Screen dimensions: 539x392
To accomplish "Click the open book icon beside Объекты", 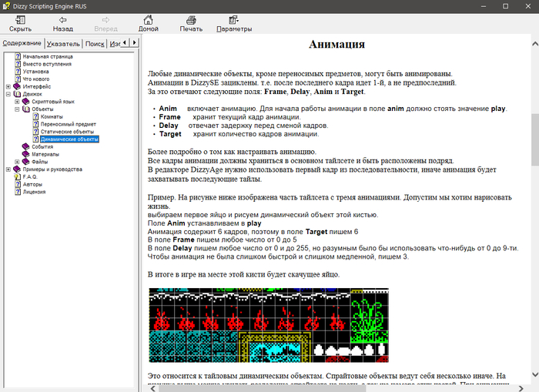I will [26, 109].
